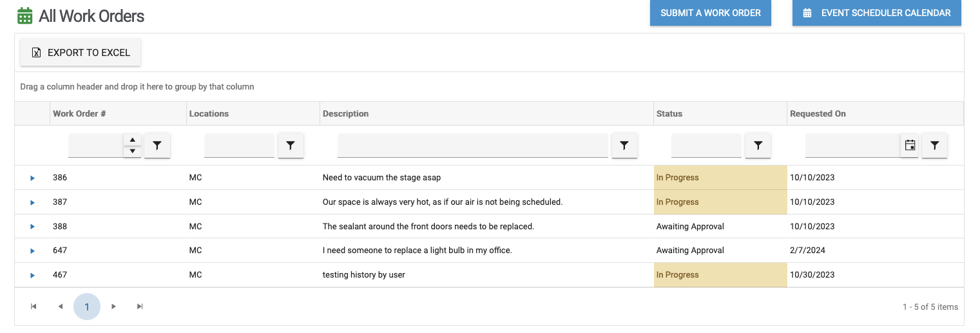Decrease the Work Order # filter value
This screenshot has height=333, width=980.
pyautogui.click(x=132, y=151)
